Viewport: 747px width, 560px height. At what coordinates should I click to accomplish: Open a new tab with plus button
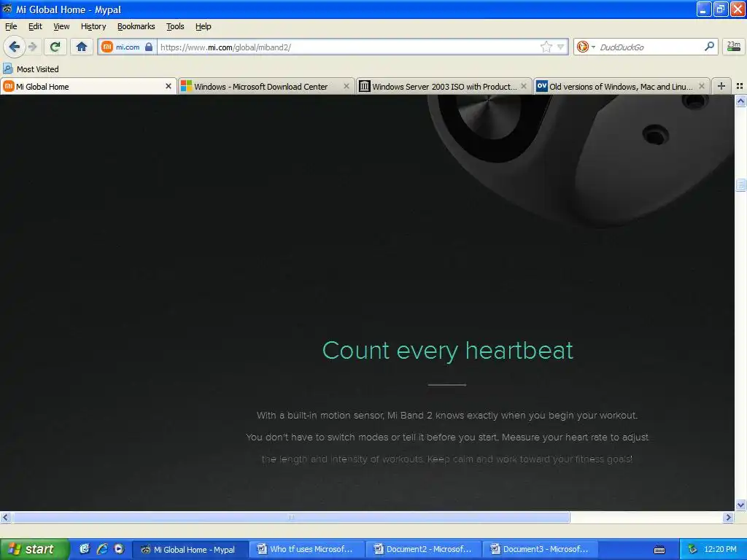click(x=721, y=86)
